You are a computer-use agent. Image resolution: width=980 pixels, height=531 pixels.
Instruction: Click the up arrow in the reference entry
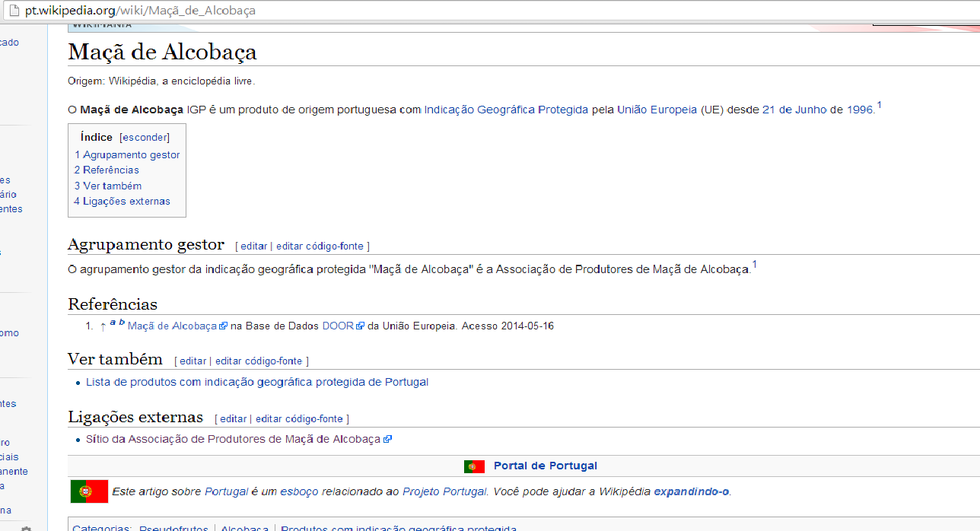(x=103, y=326)
